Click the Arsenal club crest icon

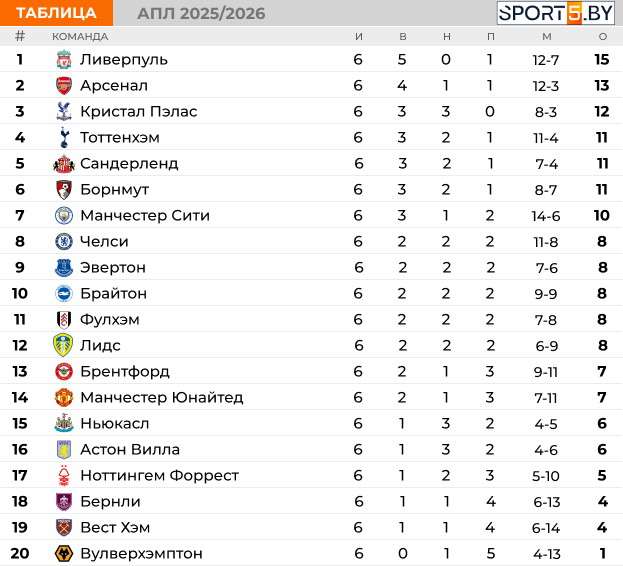point(64,85)
